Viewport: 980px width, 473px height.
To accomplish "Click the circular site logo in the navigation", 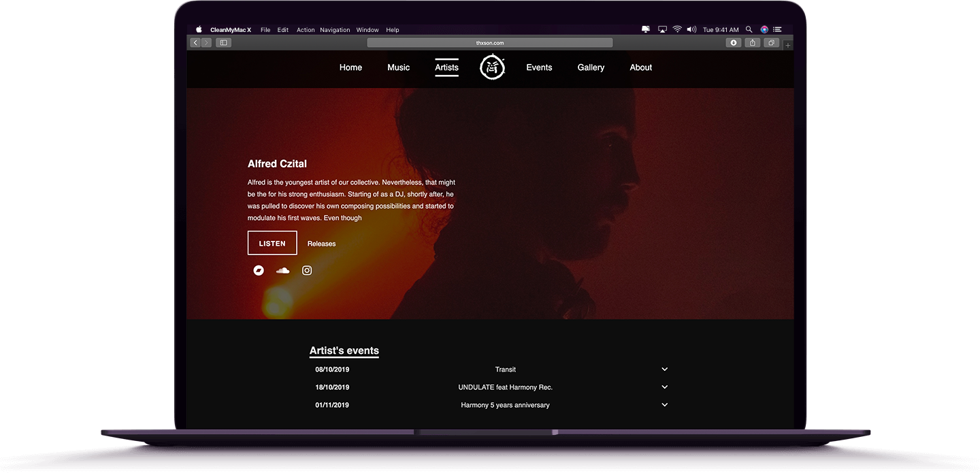I will click(x=493, y=67).
